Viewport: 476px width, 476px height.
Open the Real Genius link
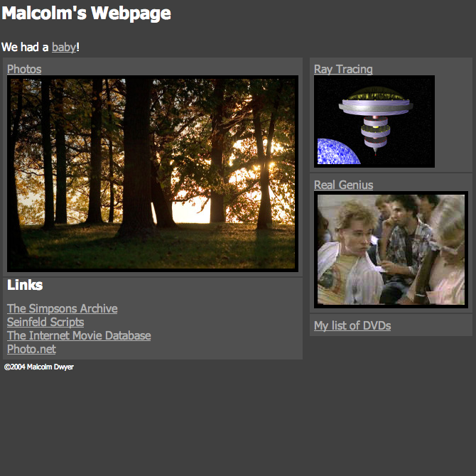[343, 185]
